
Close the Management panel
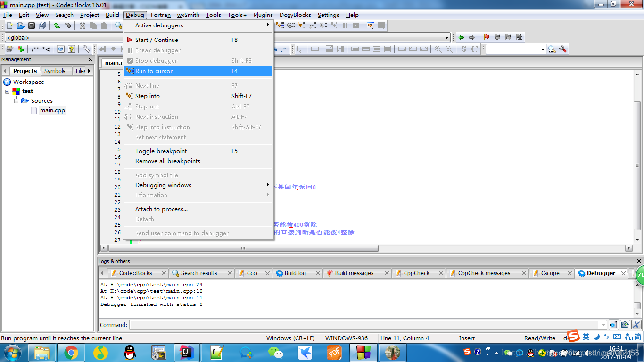[x=91, y=60]
